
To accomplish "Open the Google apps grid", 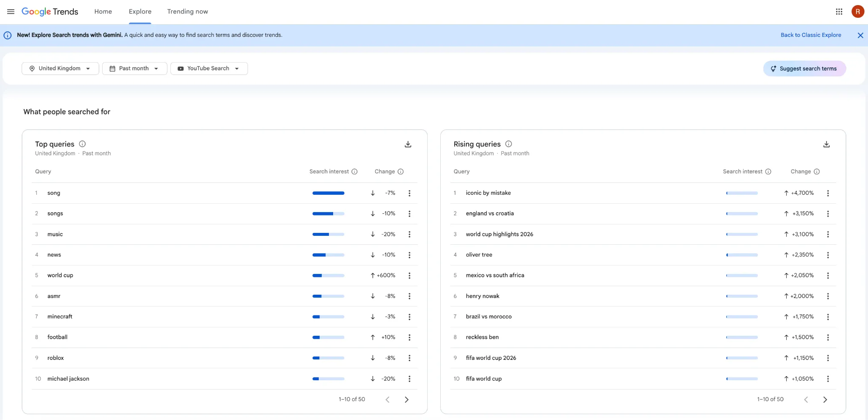I will point(839,11).
